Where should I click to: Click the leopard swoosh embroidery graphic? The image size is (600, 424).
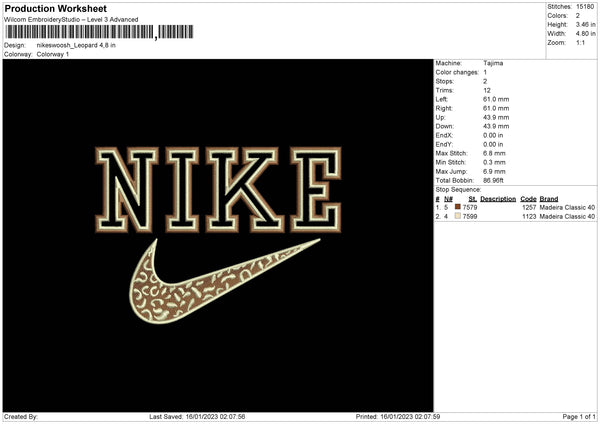pos(225,281)
